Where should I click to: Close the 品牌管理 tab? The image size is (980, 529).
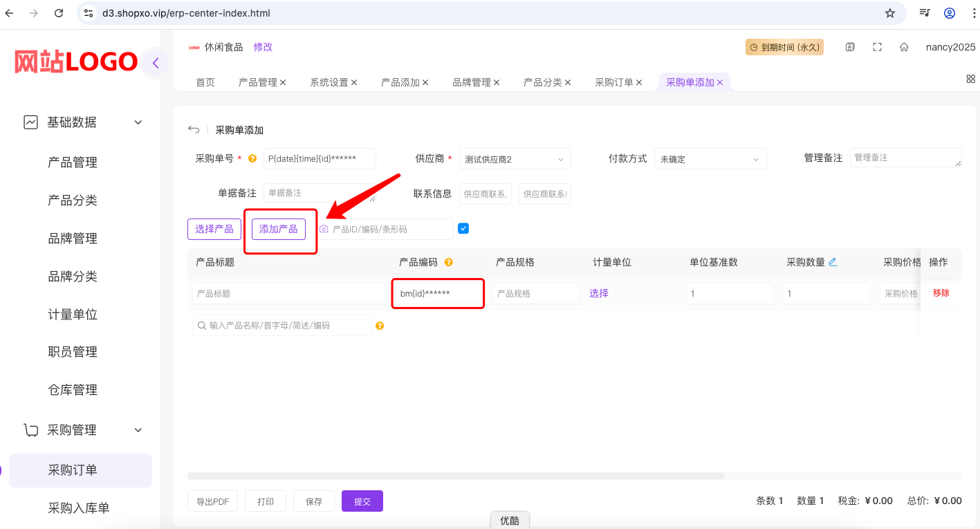coord(497,82)
